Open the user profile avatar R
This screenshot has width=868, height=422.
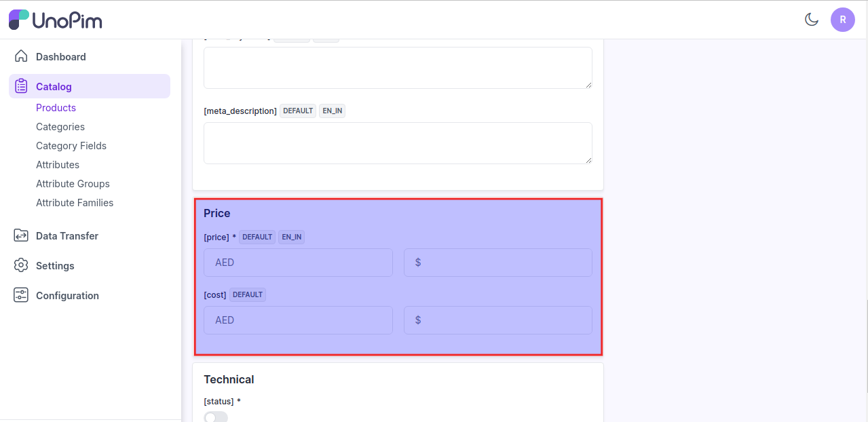pos(842,20)
